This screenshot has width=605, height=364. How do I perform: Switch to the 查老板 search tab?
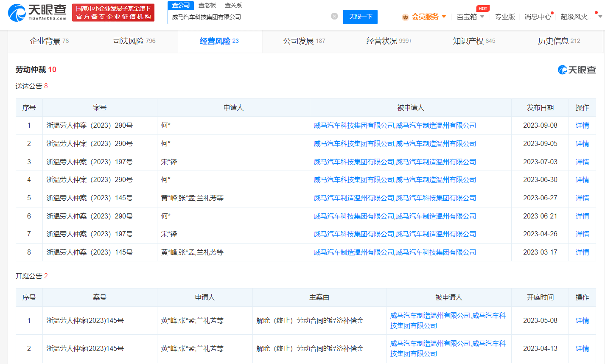tap(207, 5)
